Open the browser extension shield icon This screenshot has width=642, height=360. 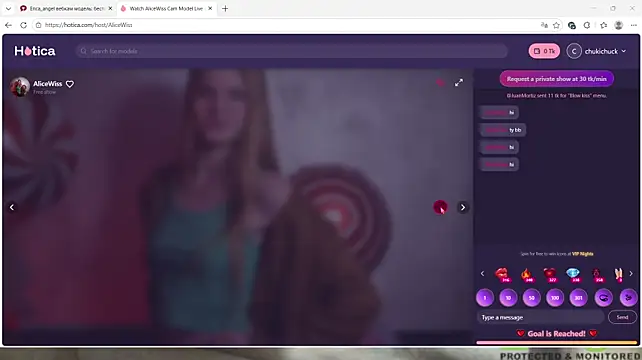tap(572, 25)
